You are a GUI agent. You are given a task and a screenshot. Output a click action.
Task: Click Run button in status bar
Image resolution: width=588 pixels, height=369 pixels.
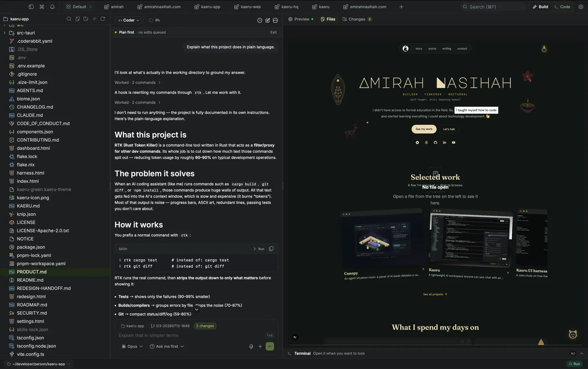[574, 364]
